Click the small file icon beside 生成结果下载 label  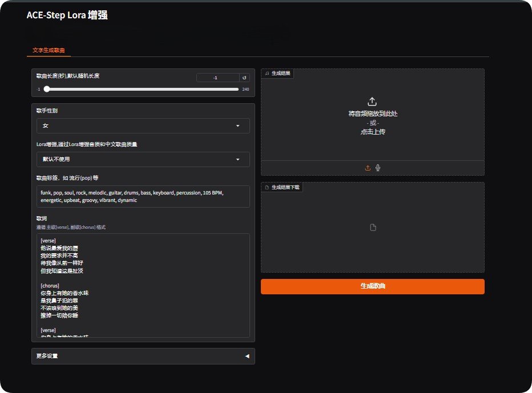click(267, 187)
